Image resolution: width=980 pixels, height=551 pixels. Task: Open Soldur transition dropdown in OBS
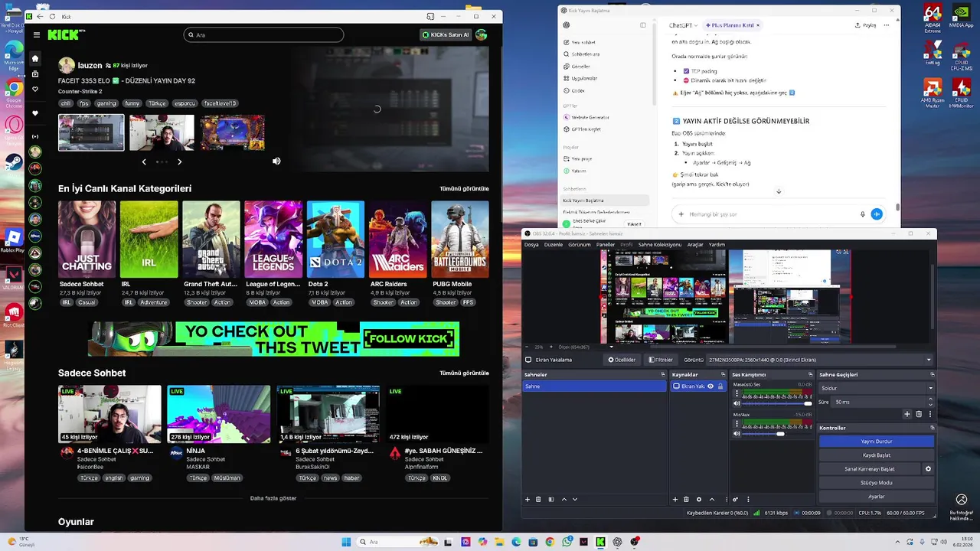pyautogui.click(x=877, y=388)
